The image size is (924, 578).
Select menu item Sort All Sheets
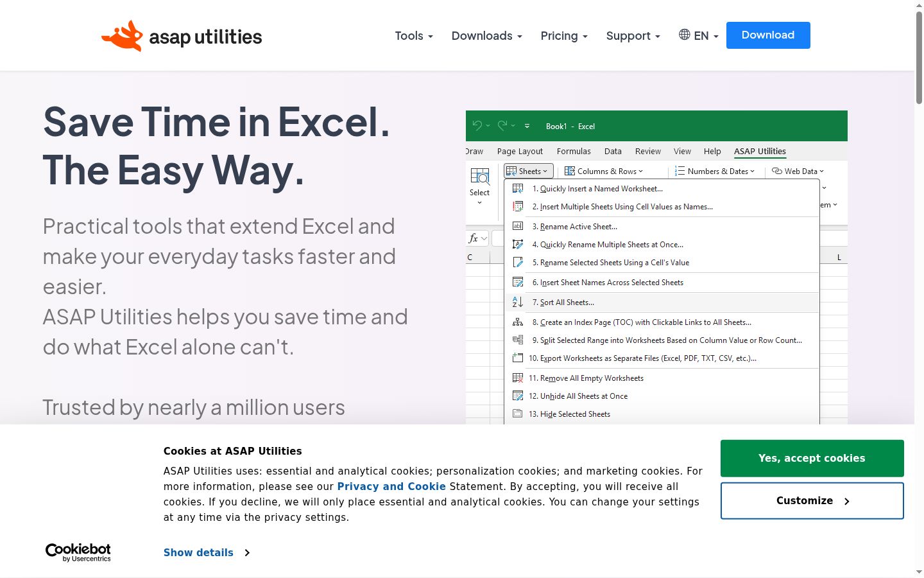(x=662, y=302)
